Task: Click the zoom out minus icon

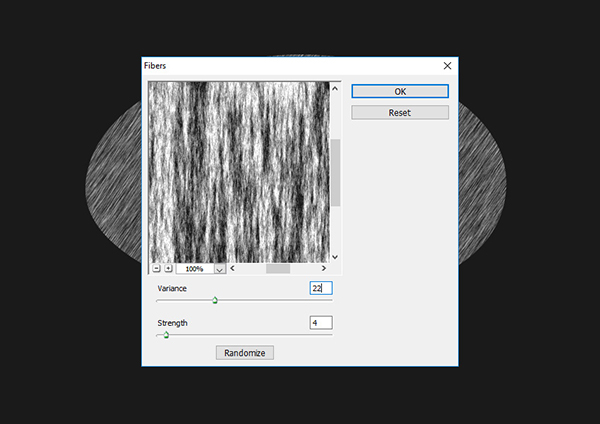Action: pos(156,269)
